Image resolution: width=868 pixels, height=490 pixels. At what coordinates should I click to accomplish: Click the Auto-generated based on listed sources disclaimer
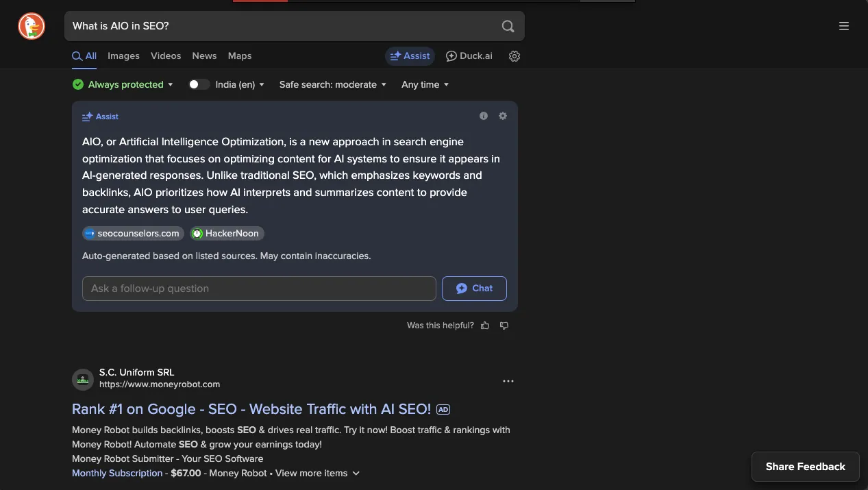[226, 256]
